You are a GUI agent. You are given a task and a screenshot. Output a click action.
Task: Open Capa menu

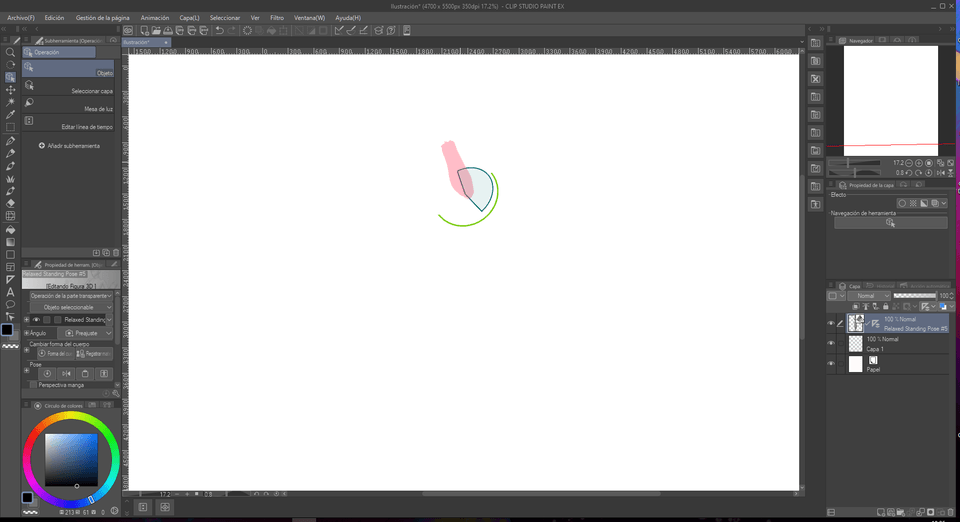coord(189,18)
